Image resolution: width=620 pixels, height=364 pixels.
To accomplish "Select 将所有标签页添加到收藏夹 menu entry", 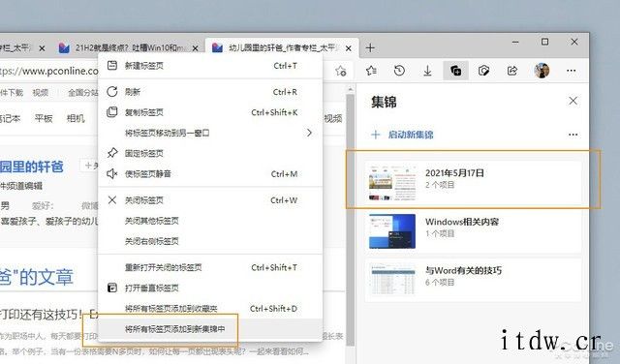I will [x=210, y=309].
